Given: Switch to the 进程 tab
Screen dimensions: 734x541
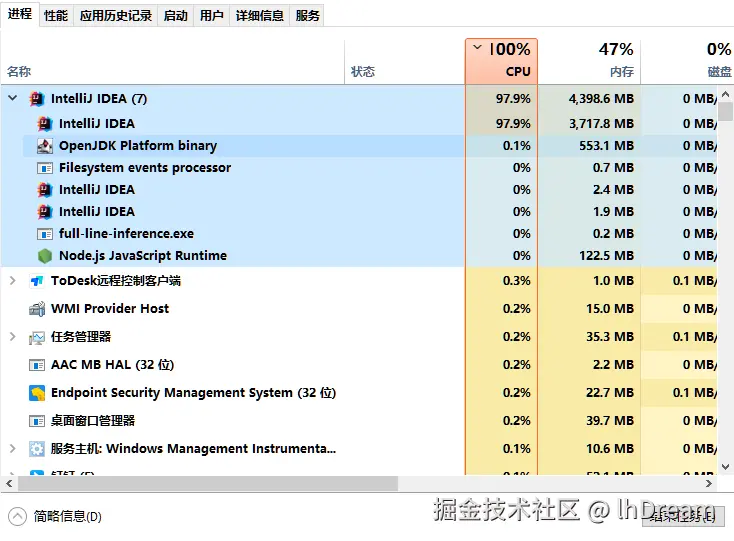Looking at the screenshot, I should [20, 14].
